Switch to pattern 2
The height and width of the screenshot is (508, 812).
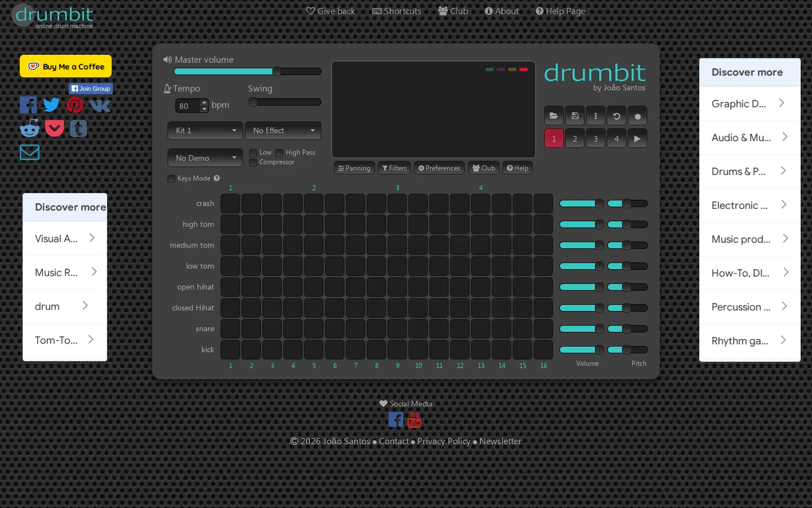575,138
